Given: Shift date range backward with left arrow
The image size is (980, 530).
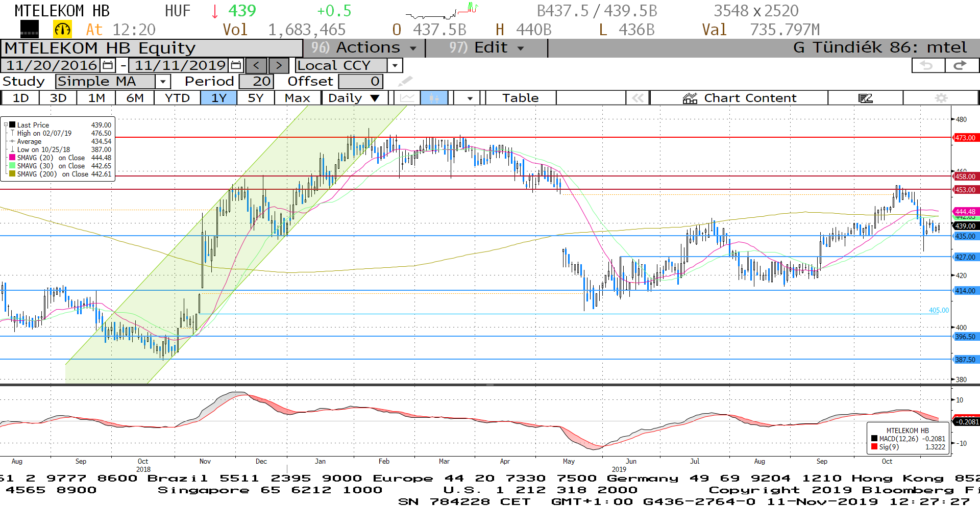Looking at the screenshot, I should (x=256, y=65).
